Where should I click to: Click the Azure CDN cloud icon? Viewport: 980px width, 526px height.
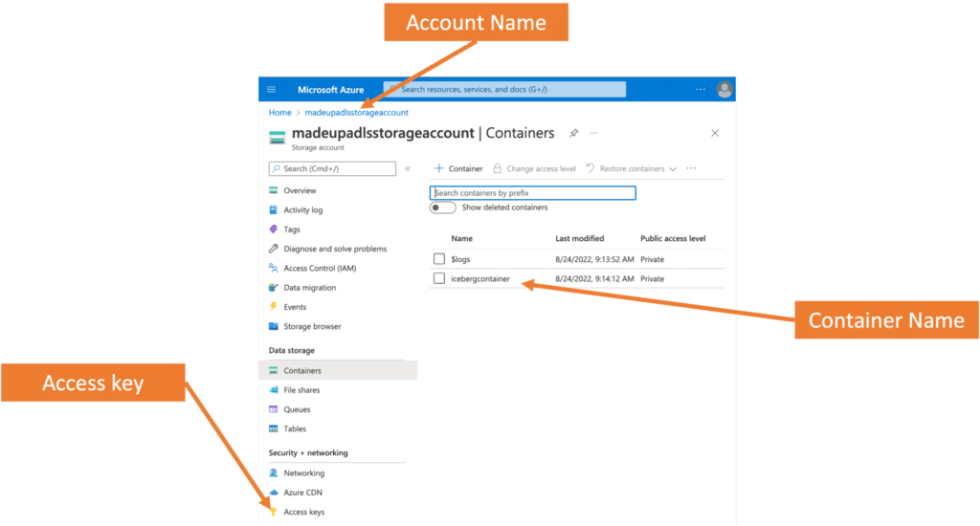273,493
